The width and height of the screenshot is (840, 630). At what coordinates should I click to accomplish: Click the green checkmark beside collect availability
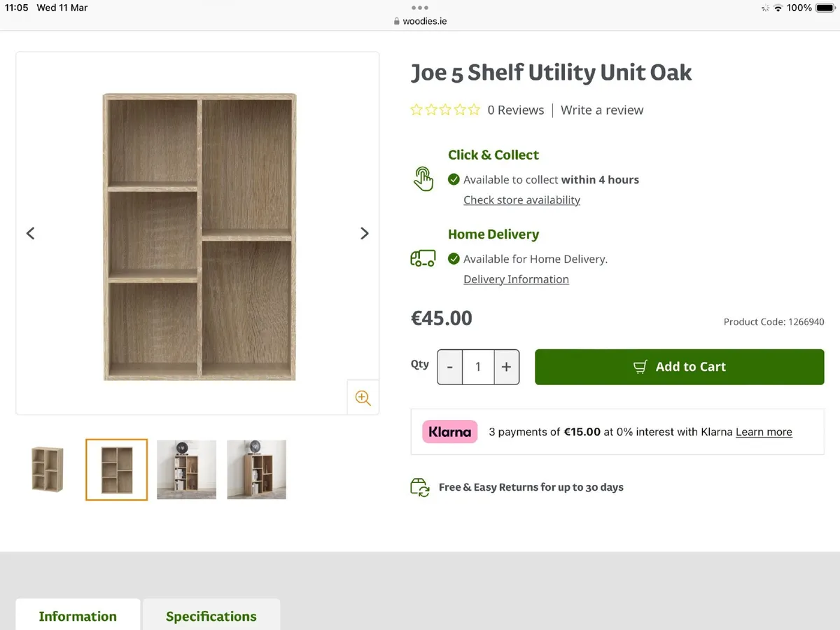(455, 179)
